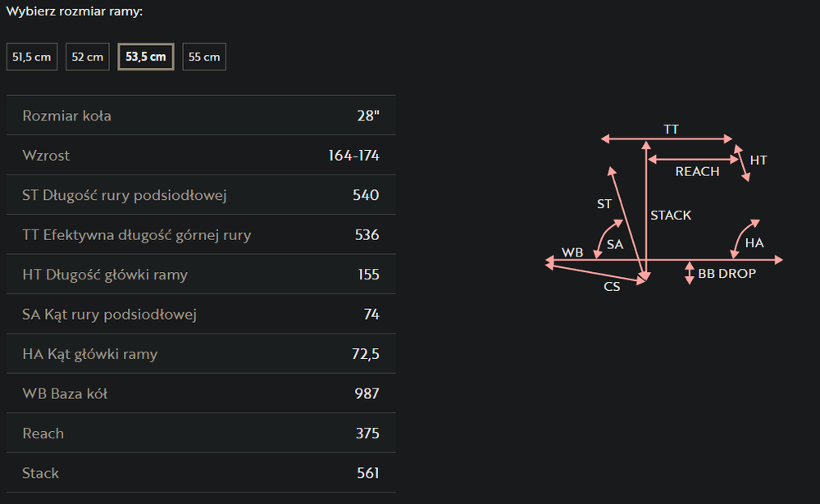Click the Reach value 375
Viewport: 820px width, 504px height.
pos(367,434)
